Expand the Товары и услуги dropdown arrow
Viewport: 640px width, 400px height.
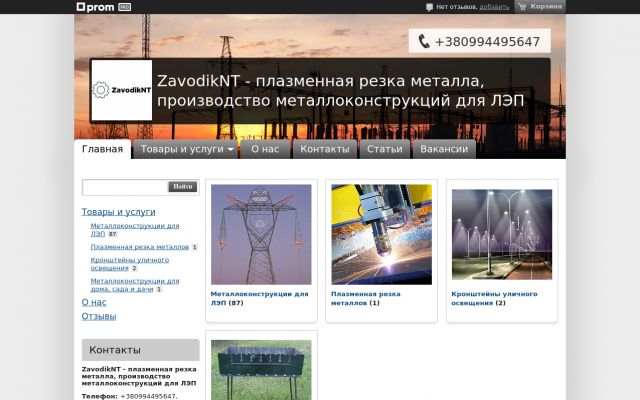pos(231,149)
